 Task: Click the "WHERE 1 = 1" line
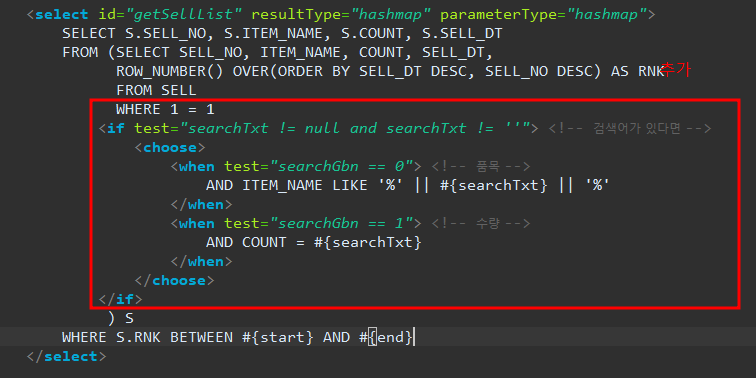[165, 109]
